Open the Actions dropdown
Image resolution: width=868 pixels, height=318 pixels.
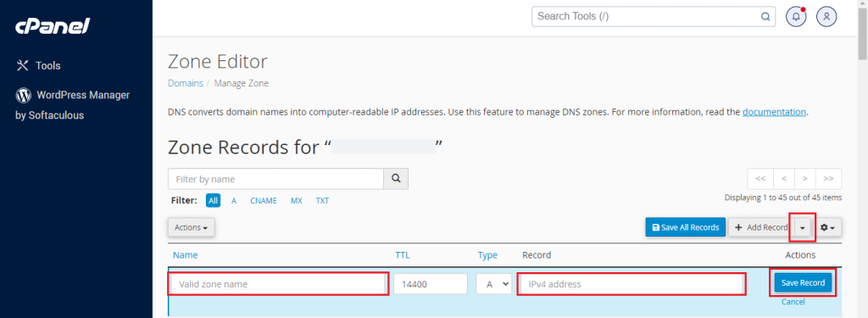(191, 227)
